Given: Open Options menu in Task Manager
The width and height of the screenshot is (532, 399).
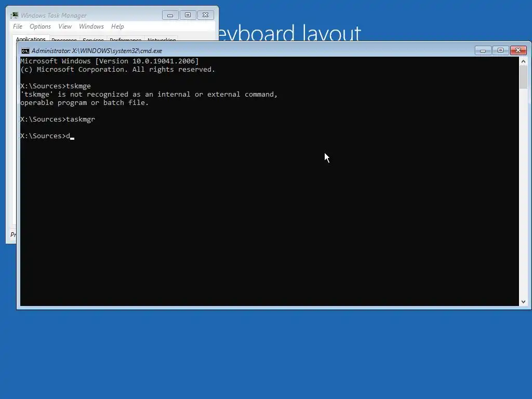Looking at the screenshot, I should 40,26.
